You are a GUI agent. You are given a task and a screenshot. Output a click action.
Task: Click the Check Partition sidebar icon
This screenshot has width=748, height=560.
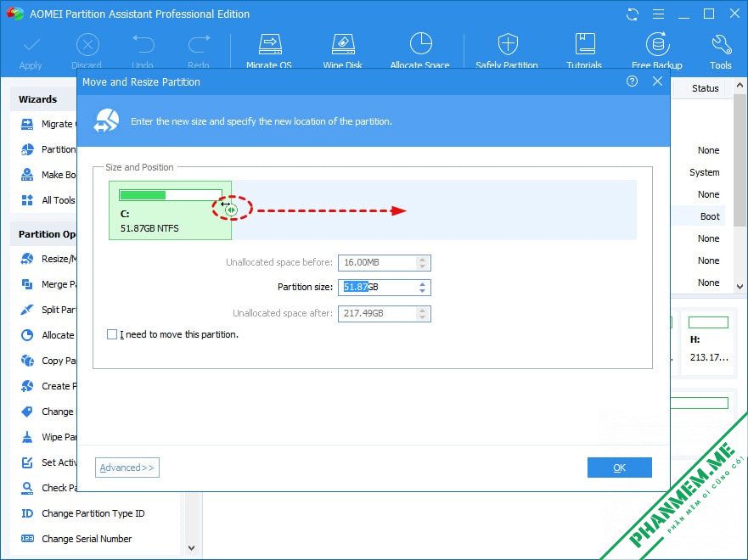tap(27, 488)
